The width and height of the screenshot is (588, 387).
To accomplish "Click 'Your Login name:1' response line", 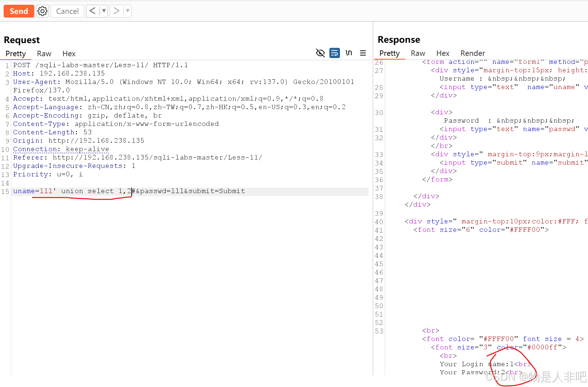I will pos(485,364).
